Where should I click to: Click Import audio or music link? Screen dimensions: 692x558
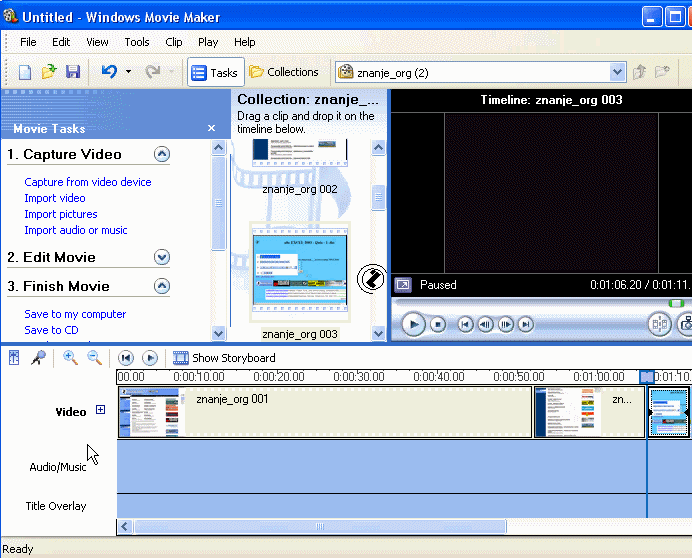point(76,230)
